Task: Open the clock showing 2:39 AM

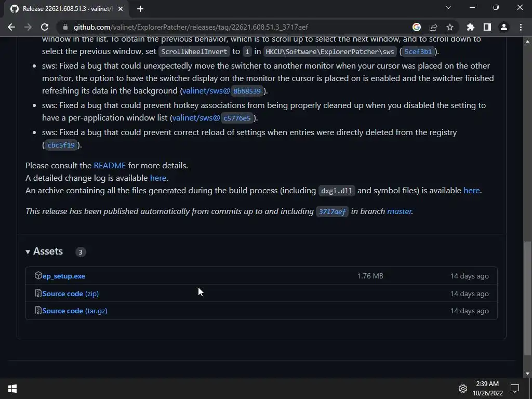Action: pos(487,389)
